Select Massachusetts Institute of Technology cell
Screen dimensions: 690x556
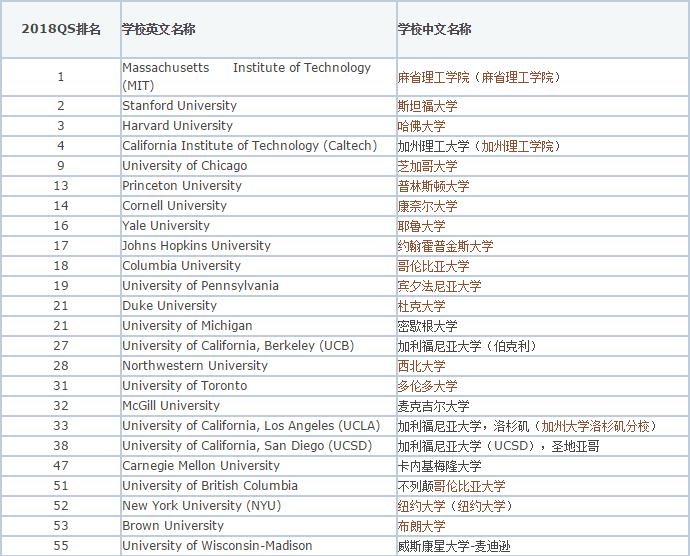coord(259,77)
